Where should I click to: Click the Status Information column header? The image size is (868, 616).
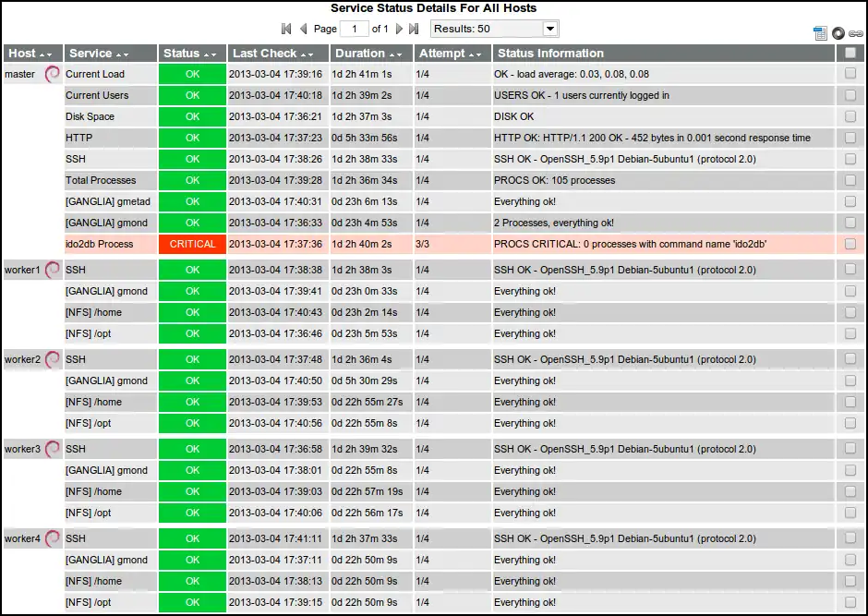tap(550, 54)
